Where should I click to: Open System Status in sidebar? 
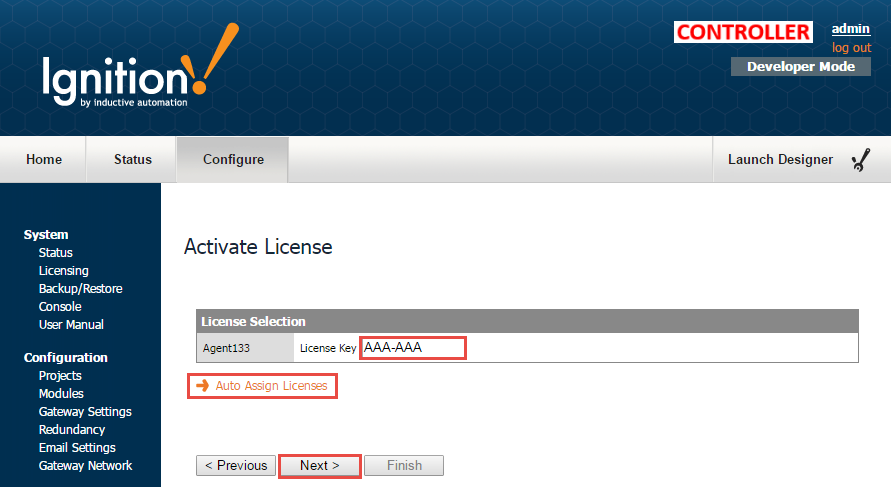pyautogui.click(x=56, y=252)
